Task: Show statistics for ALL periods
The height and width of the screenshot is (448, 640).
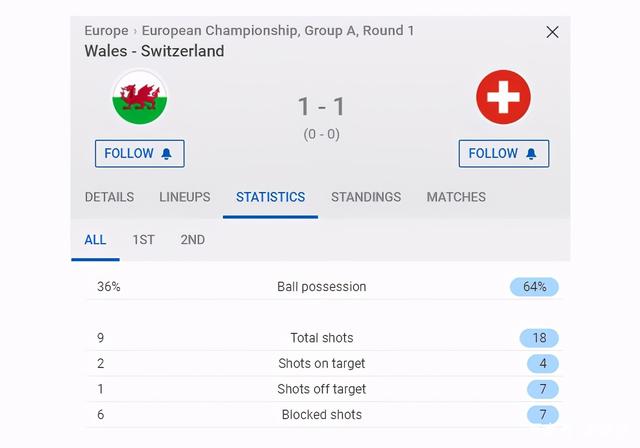Action: tap(95, 240)
